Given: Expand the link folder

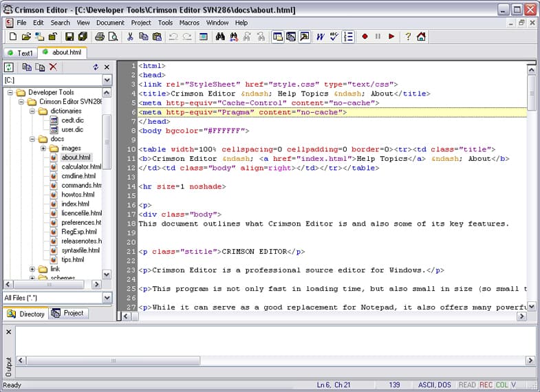Looking at the screenshot, I should pyautogui.click(x=32, y=269).
